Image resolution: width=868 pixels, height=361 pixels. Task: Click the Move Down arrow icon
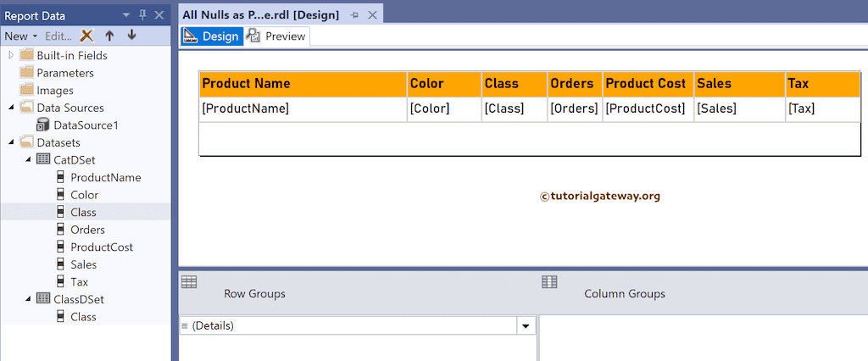point(131,36)
